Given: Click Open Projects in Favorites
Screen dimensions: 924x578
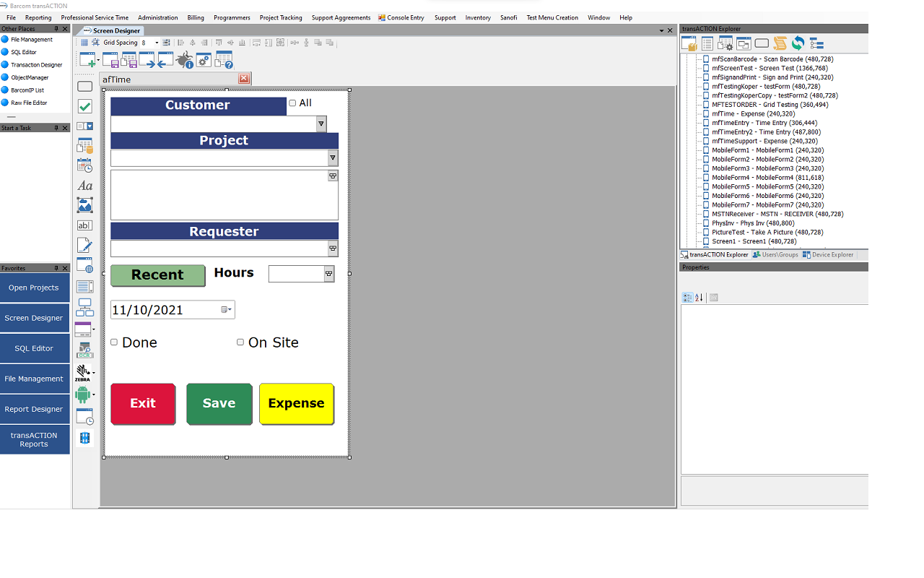Looking at the screenshot, I should coord(35,288).
